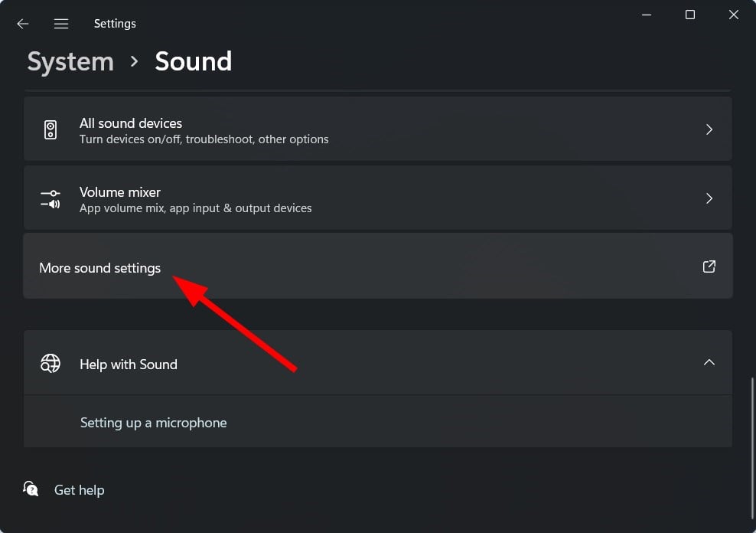Select the All sound devices row title

tap(131, 123)
